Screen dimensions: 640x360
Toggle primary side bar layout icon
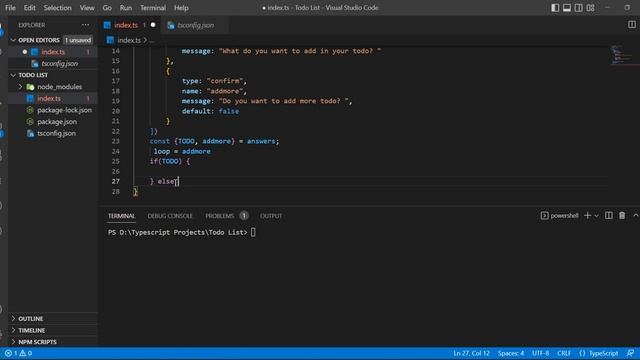tap(555, 8)
